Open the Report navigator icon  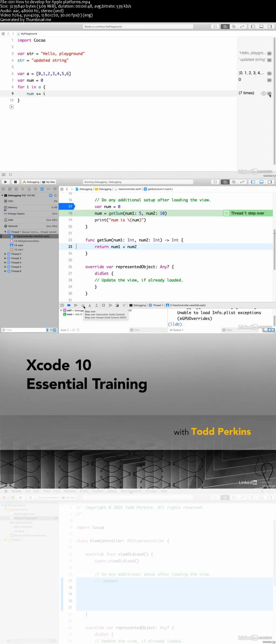[55, 189]
